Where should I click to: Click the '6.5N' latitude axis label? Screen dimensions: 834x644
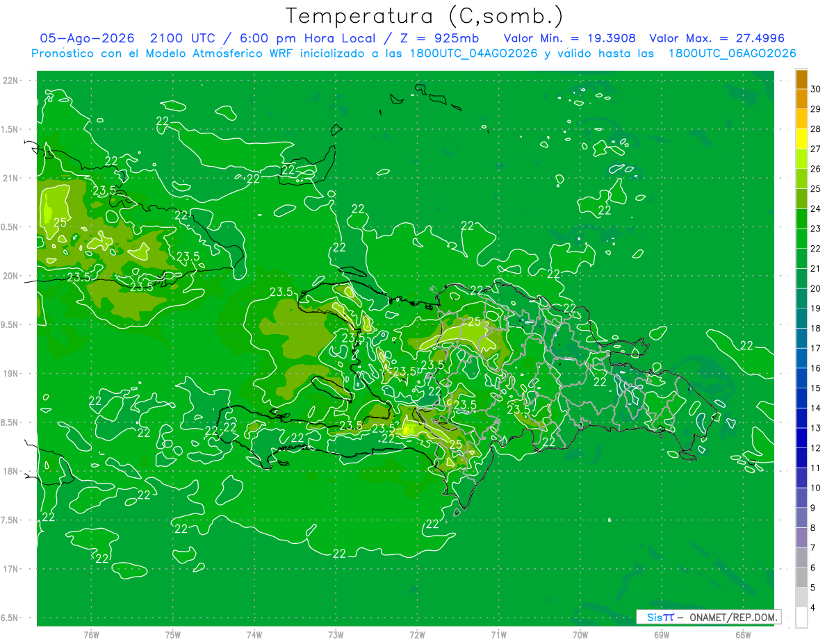10,618
